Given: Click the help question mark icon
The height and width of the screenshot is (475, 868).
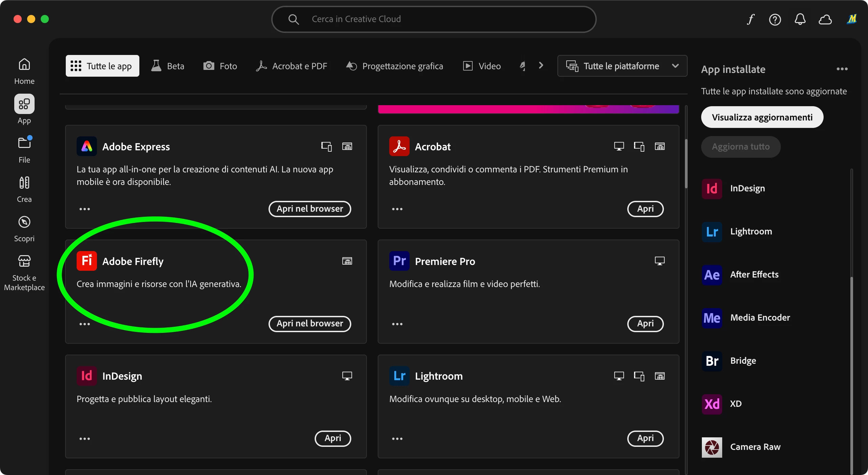Looking at the screenshot, I should point(775,19).
